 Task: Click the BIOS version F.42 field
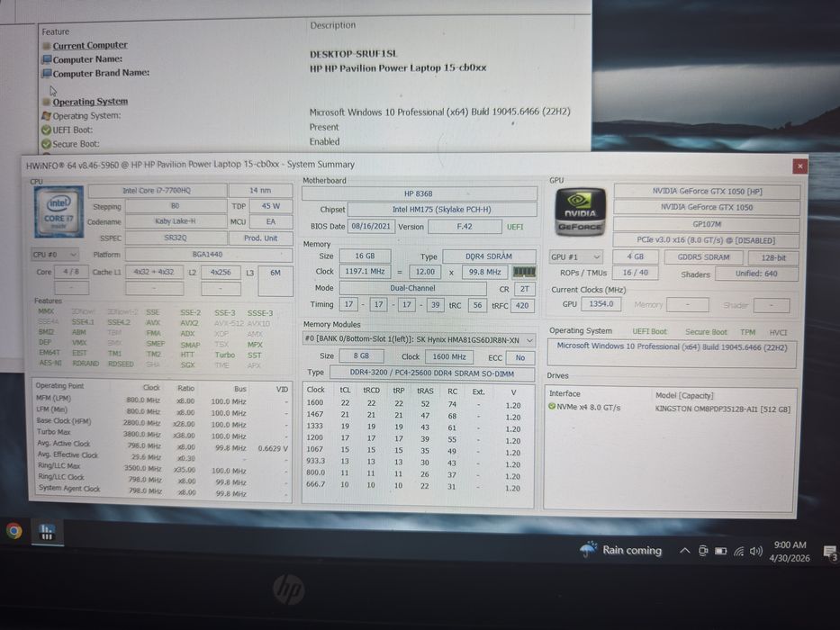pyautogui.click(x=465, y=227)
